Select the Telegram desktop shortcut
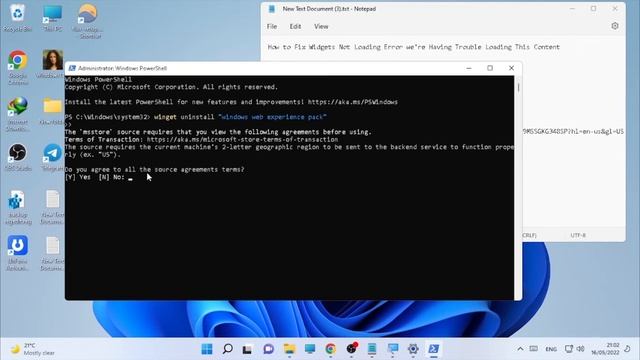640x360 pixels. pyautogui.click(x=53, y=157)
